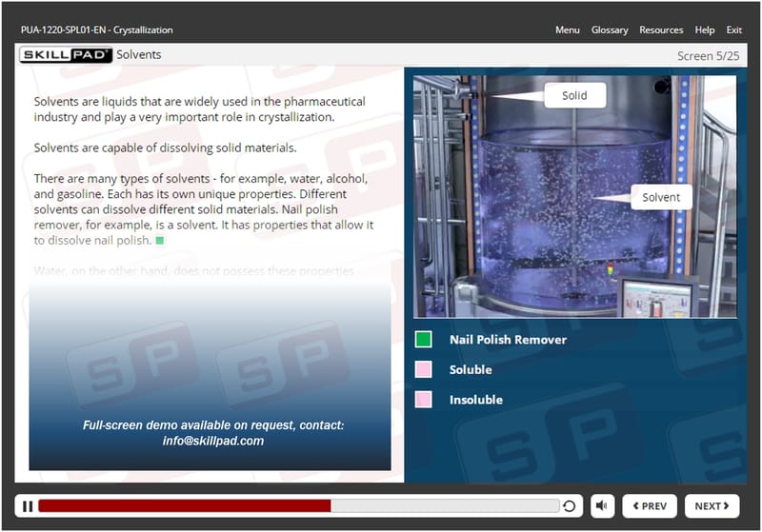The height and width of the screenshot is (532, 762).
Task: Click the Solid callout label
Action: (574, 95)
